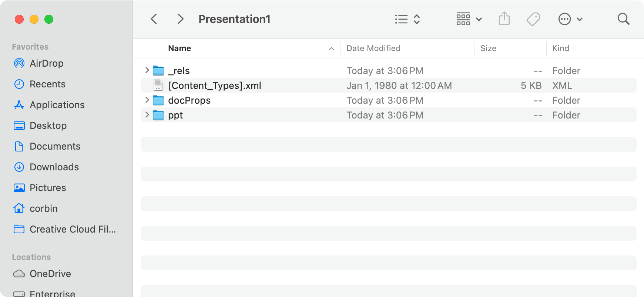644x297 pixels.
Task: Click the OneDrive cloud icon
Action: (x=19, y=274)
